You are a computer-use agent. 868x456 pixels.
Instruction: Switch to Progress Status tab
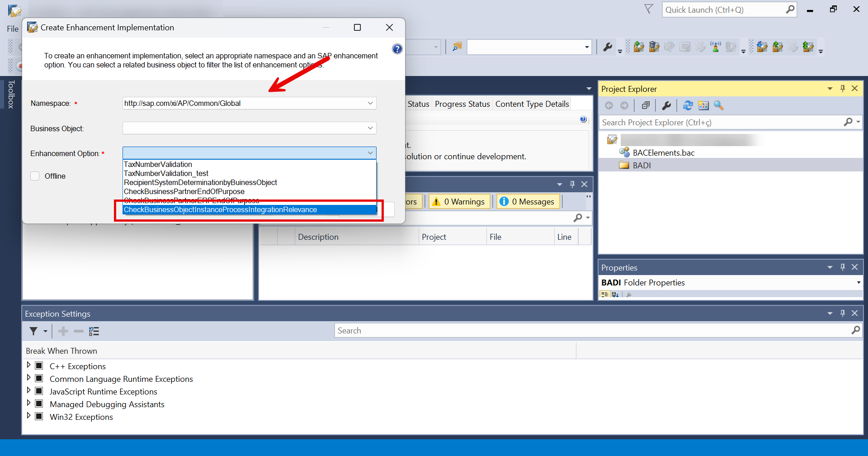coord(462,104)
